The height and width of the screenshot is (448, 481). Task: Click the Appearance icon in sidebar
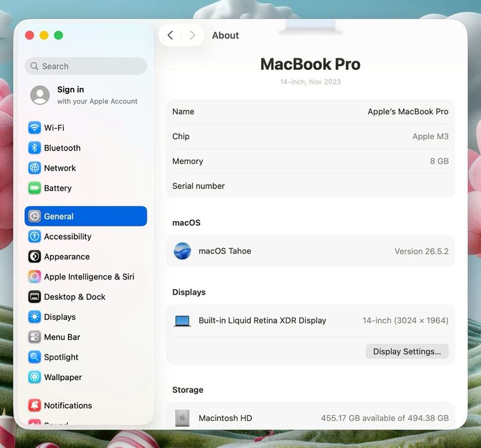35,256
